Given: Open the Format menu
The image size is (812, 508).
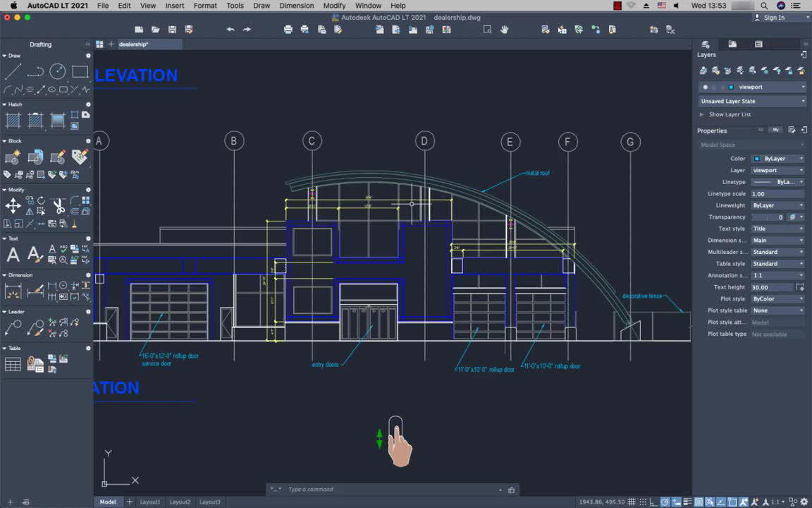Looking at the screenshot, I should click(205, 6).
